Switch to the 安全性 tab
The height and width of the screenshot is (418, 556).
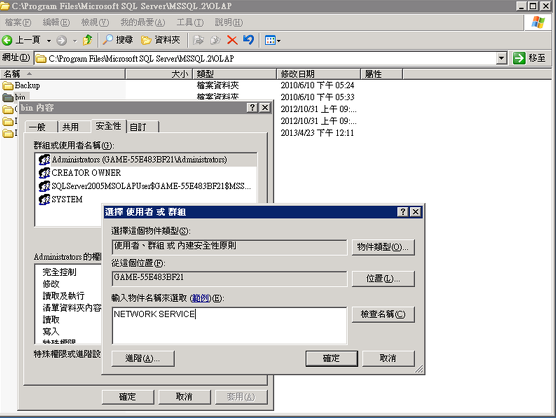click(109, 126)
